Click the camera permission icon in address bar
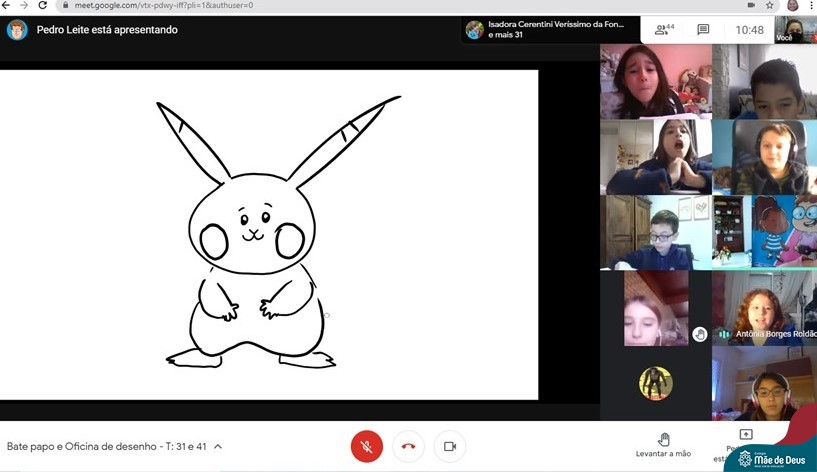817x472 pixels. (x=751, y=5)
